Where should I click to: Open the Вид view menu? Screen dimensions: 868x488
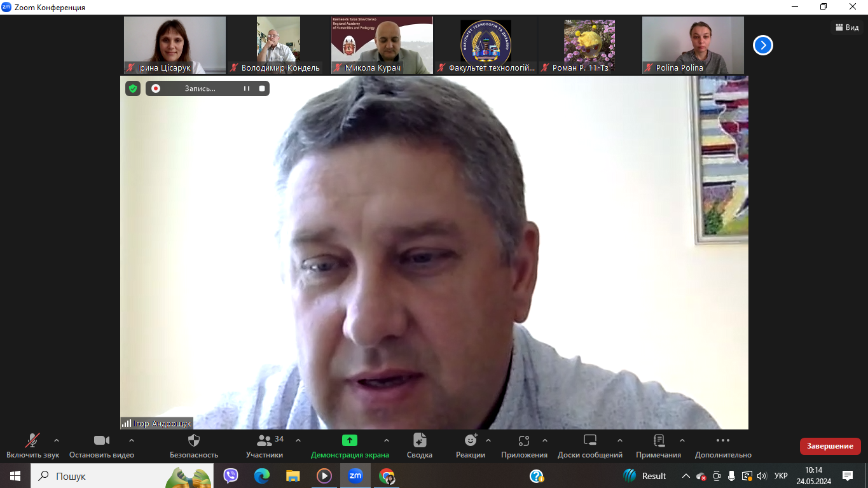846,27
